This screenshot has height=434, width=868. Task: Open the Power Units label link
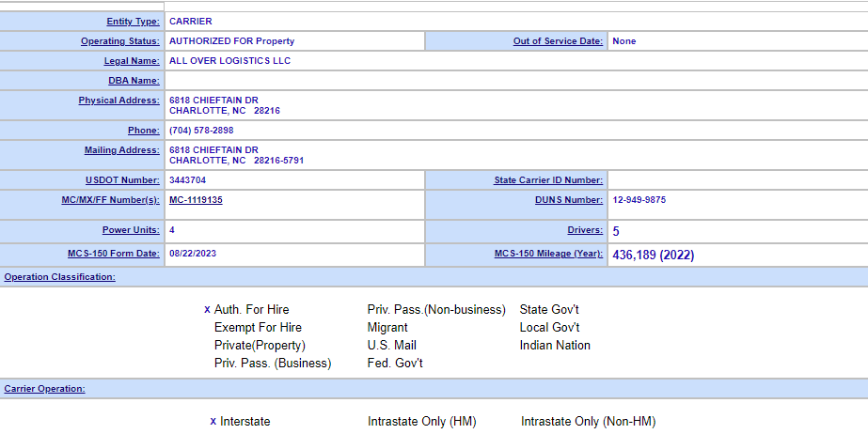click(x=132, y=230)
